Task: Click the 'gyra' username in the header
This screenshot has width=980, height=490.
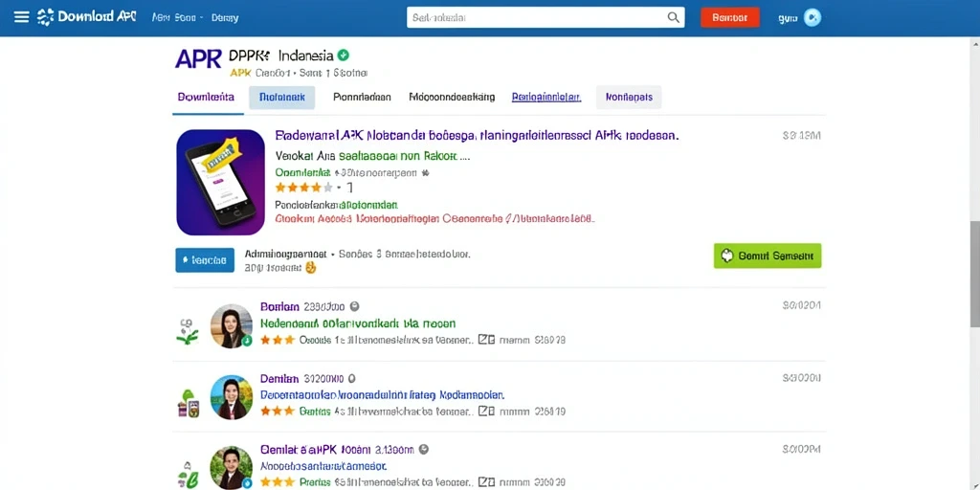Action: click(789, 18)
